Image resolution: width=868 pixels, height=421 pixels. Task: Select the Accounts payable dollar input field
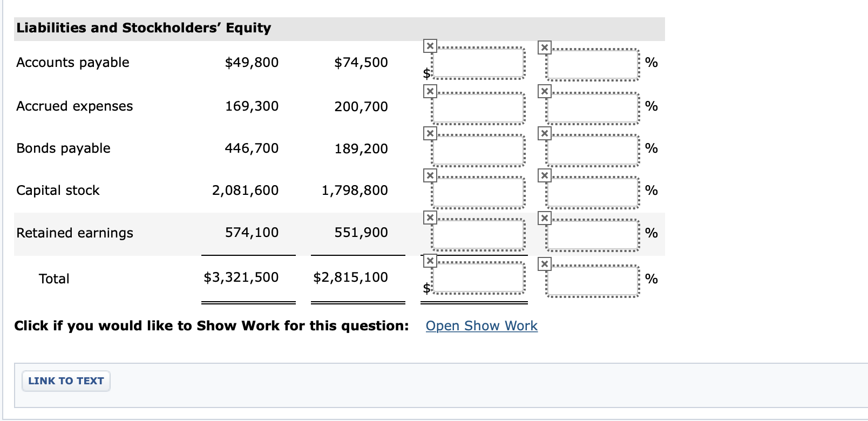point(478,64)
